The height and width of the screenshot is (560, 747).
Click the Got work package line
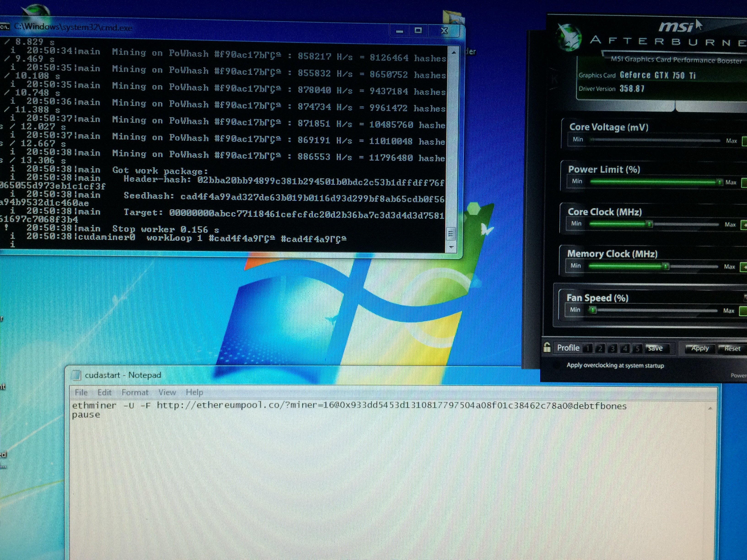[x=160, y=171]
